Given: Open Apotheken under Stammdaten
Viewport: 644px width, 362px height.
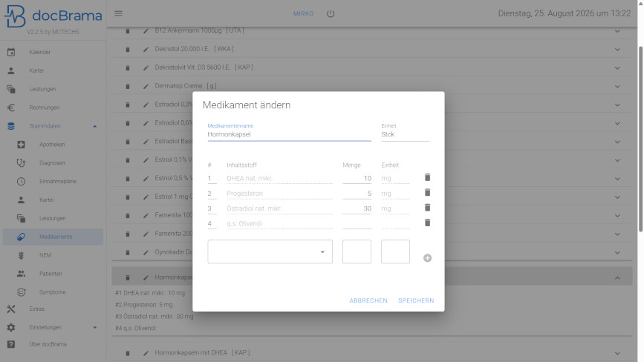Looking at the screenshot, I should [53, 145].
